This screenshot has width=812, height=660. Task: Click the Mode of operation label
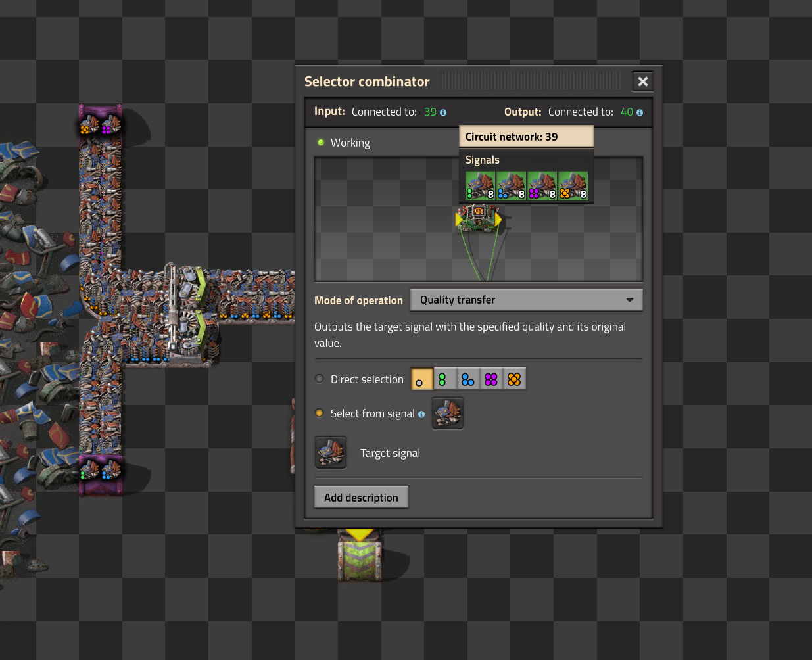point(358,300)
